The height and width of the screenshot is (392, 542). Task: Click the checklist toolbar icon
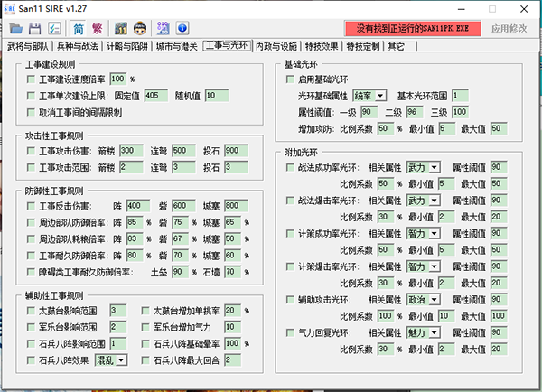click(x=54, y=28)
